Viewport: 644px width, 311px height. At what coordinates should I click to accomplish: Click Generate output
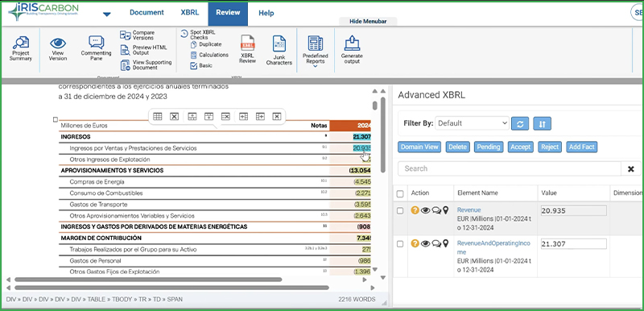point(352,49)
